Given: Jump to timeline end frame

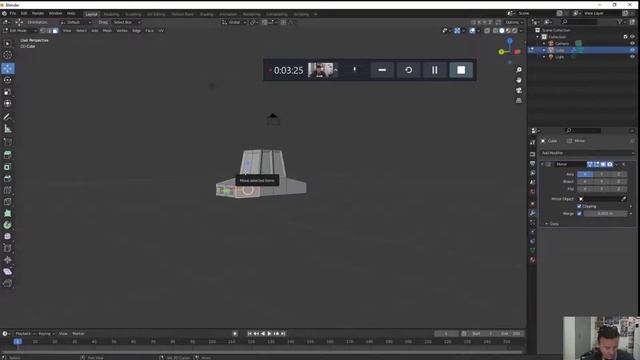Looking at the screenshot, I should [283, 333].
